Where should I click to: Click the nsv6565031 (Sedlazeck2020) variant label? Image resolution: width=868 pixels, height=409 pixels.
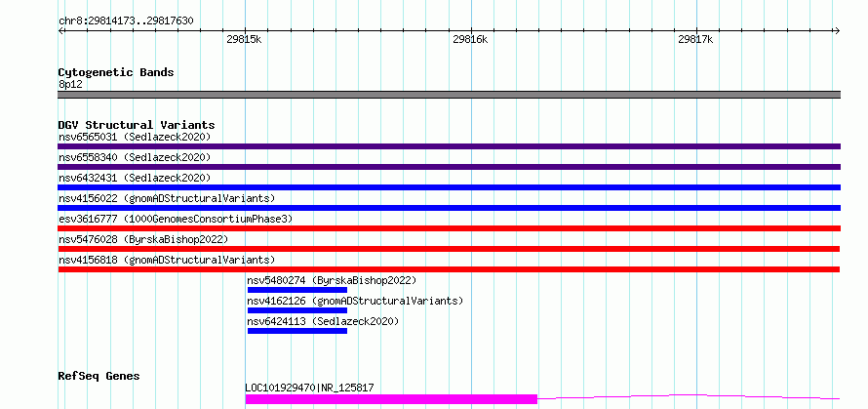[135, 137]
